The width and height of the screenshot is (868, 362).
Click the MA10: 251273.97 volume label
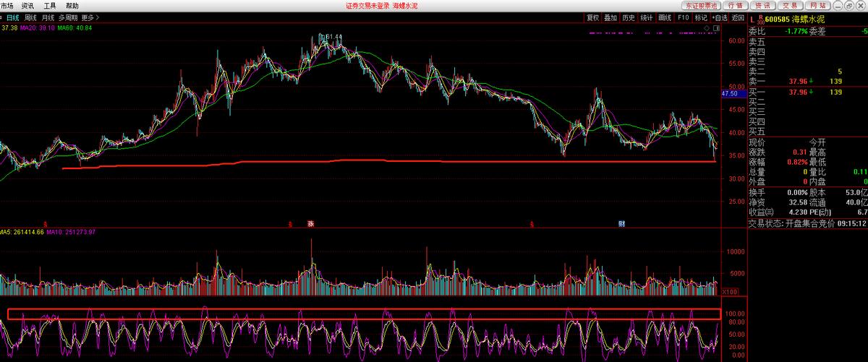[x=72, y=231]
